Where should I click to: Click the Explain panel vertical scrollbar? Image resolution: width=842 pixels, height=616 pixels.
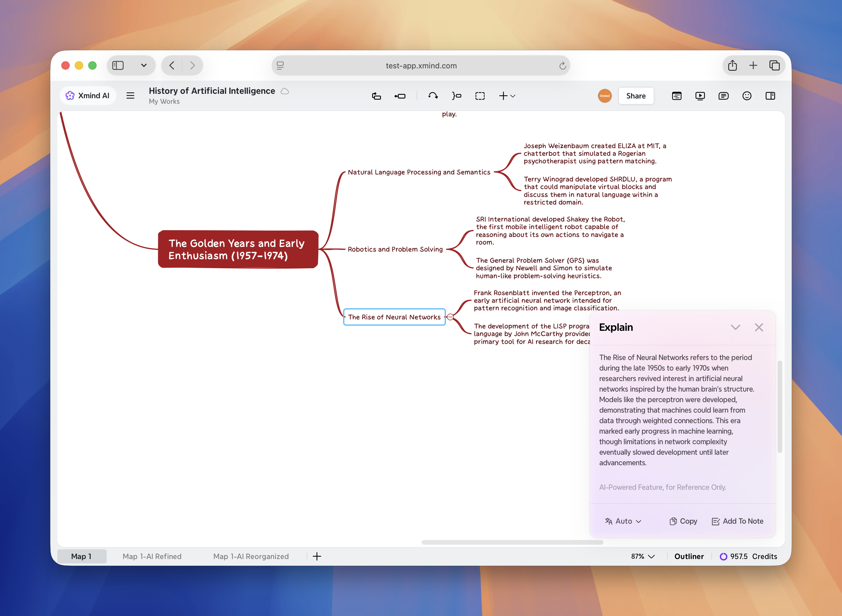pyautogui.click(x=780, y=406)
